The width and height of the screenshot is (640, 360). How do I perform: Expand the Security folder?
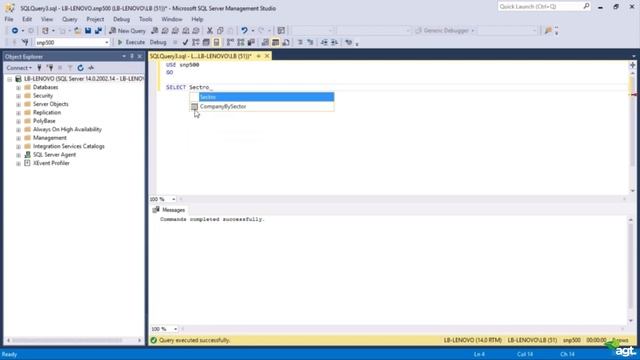point(18,96)
